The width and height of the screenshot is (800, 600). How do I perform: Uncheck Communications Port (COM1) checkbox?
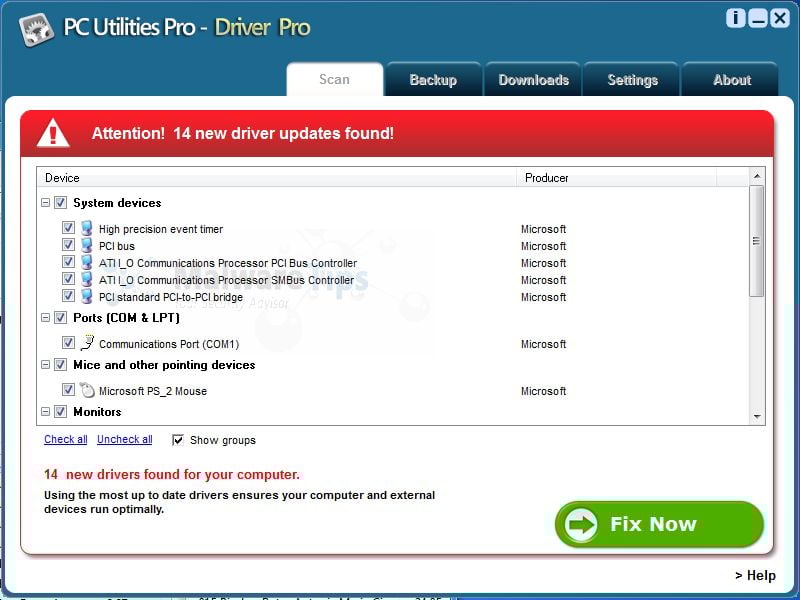(x=68, y=342)
